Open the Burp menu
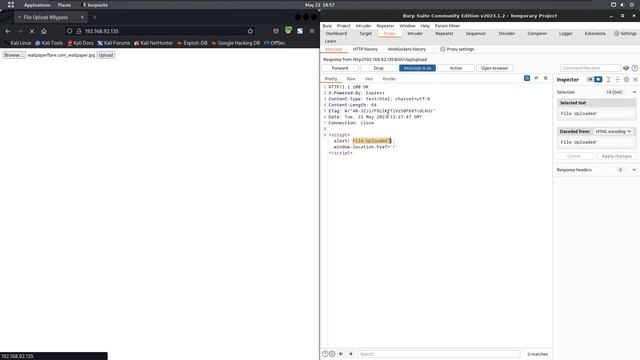This screenshot has width=640, height=360. (x=327, y=26)
